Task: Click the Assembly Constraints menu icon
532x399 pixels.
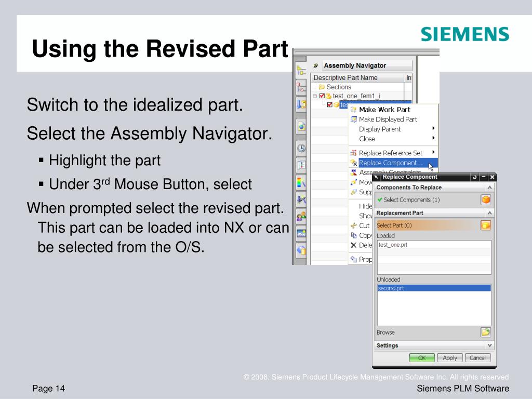Action: (353, 172)
